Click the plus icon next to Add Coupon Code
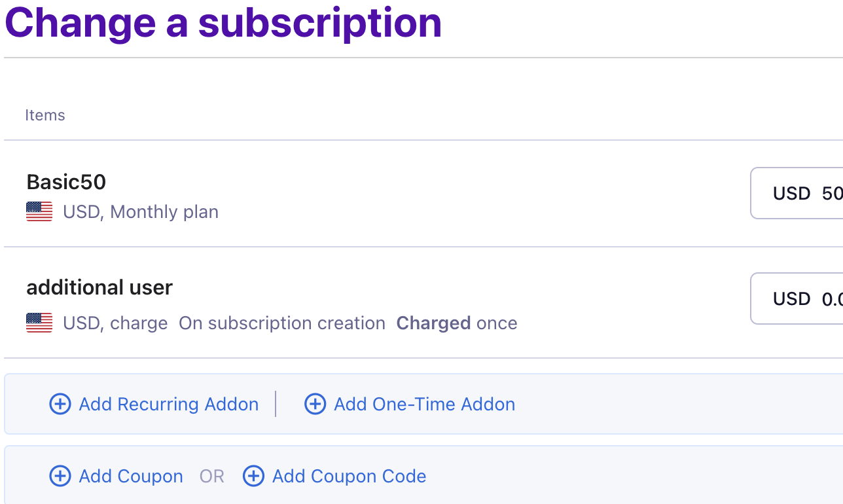This screenshot has height=504, width=843. coord(253,477)
